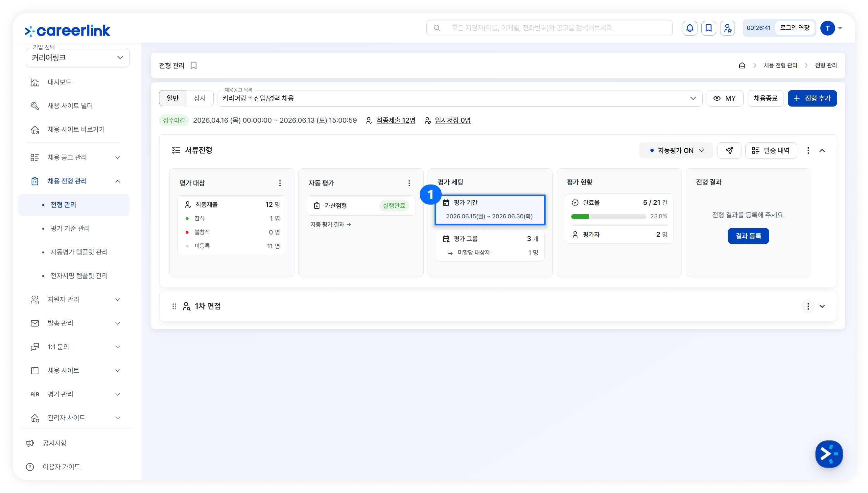Bookmark the 전형 관리 page title

click(194, 65)
